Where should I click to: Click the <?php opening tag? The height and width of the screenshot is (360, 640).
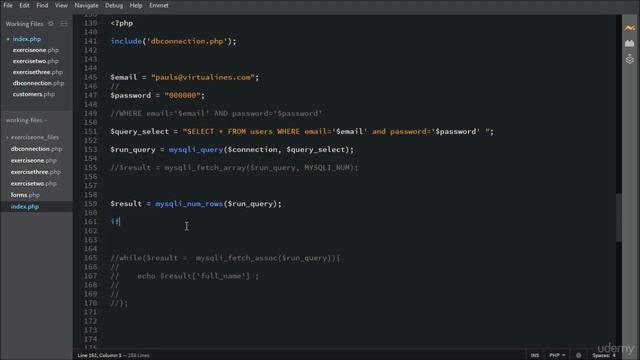click(122, 23)
